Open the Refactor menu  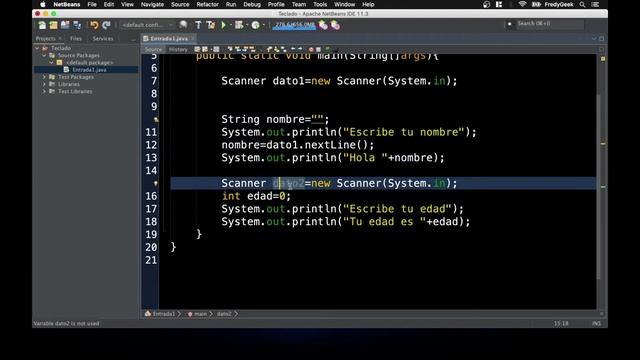pyautogui.click(x=207, y=4)
